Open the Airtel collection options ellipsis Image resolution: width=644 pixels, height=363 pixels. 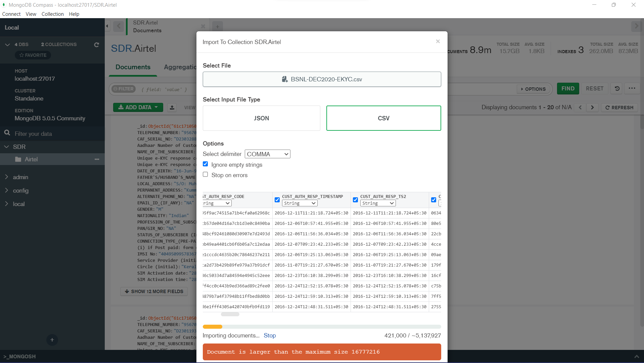[x=97, y=159]
